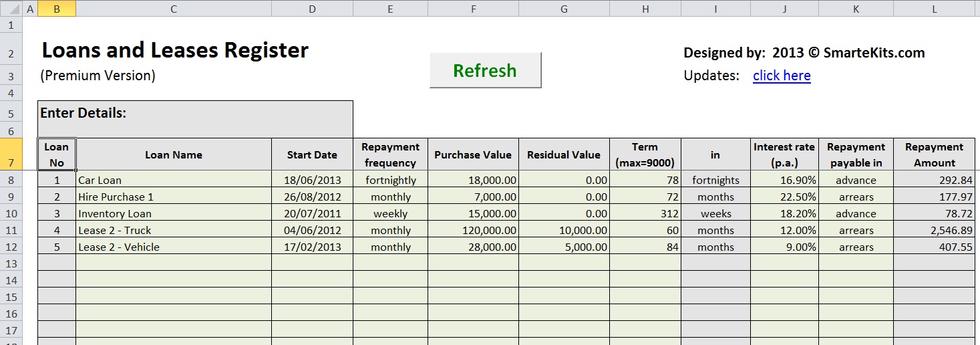Select start date 26/08/2012 cell
The height and width of the screenshot is (345, 980).
point(312,197)
